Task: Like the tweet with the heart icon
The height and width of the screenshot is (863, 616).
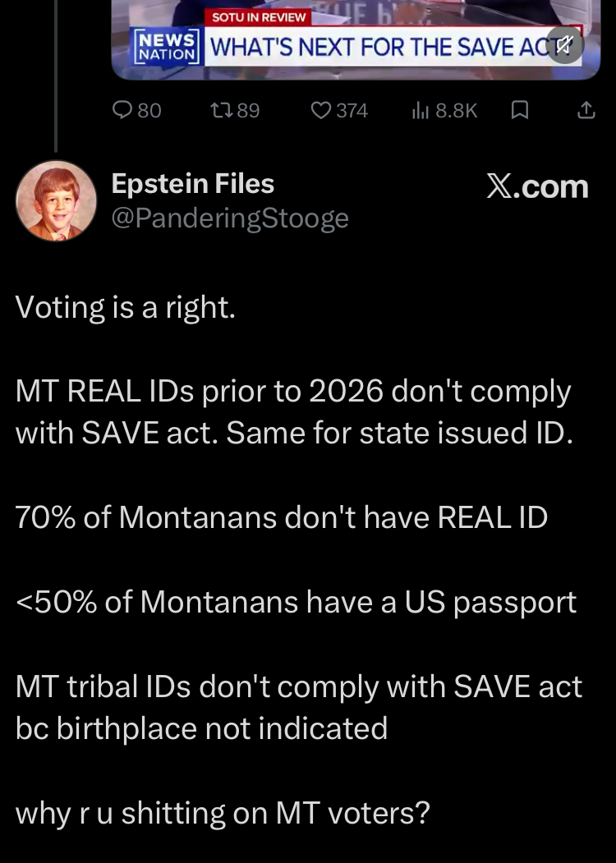Action: click(x=321, y=110)
